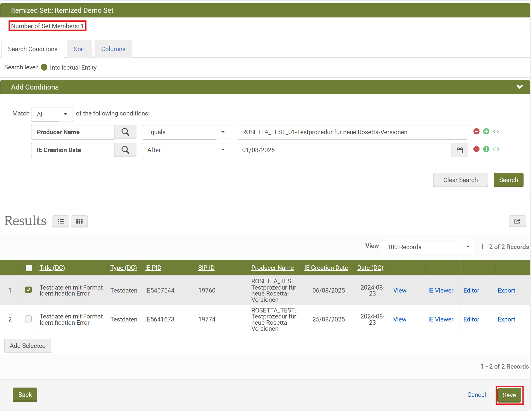This screenshot has height=411, width=532.
Task: Switch to the Columns tab
Action: [x=113, y=49]
